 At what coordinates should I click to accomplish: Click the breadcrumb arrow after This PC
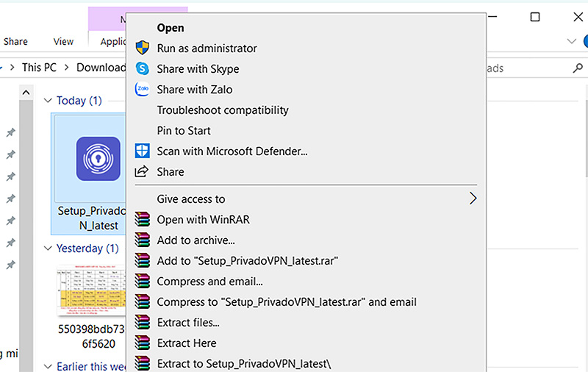pos(66,68)
